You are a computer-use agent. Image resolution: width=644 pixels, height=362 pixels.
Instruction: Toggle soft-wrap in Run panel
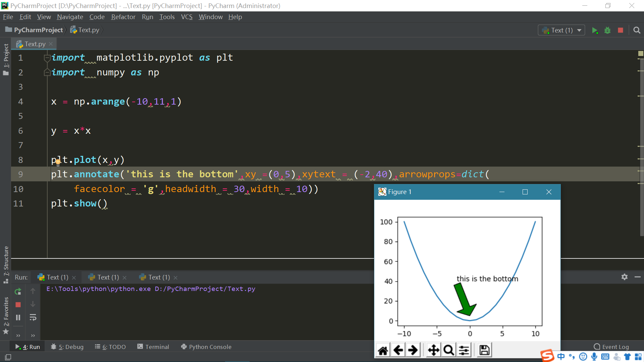pos(33,317)
